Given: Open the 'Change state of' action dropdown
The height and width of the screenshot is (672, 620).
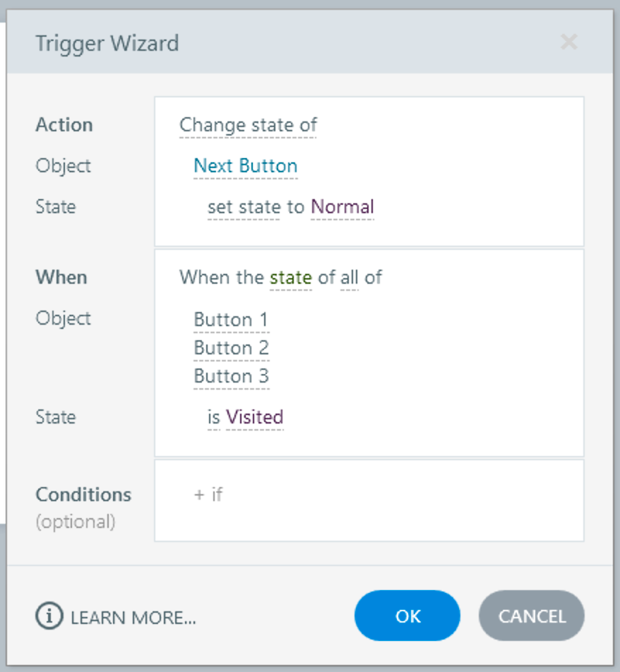Looking at the screenshot, I should 248,125.
